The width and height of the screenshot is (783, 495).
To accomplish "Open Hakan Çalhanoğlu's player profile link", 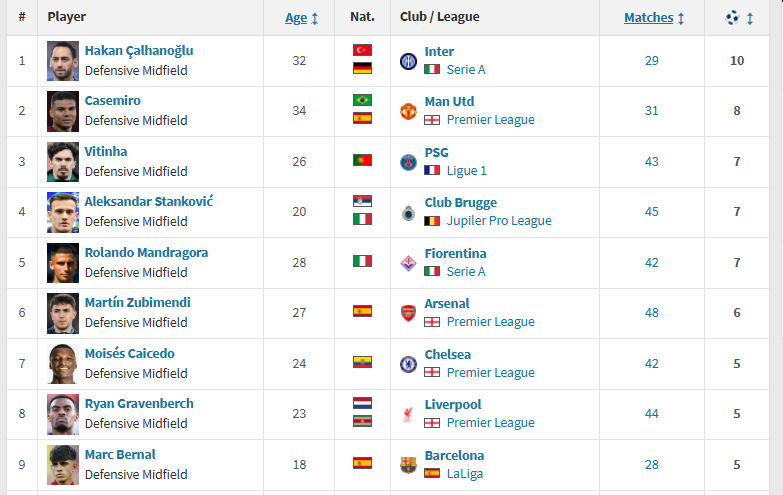I will click(139, 51).
